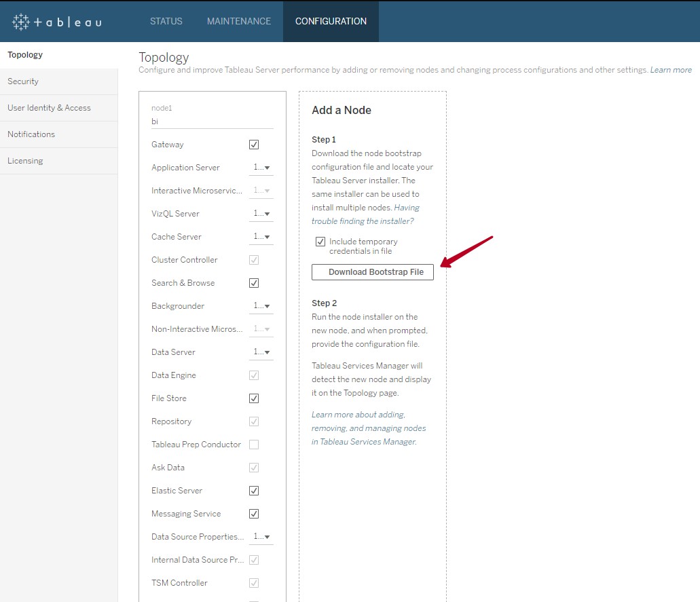Switch to the STATUS tab
700x602 pixels.
click(166, 21)
